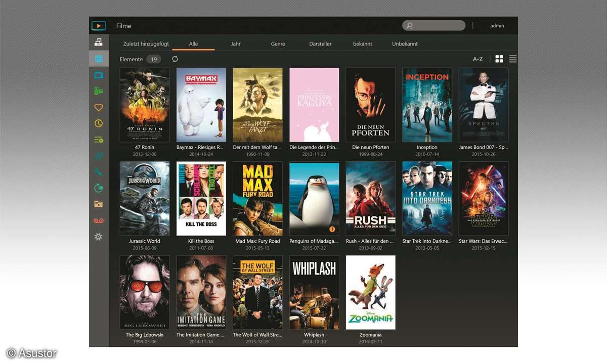
Task: Open the teal refresh-schedule icon in sidebar
Action: pyautogui.click(x=99, y=188)
